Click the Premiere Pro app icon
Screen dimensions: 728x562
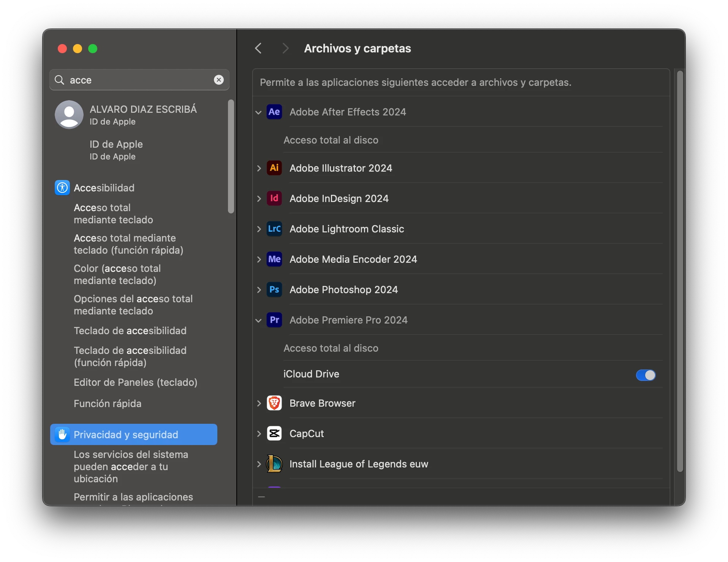coord(274,320)
